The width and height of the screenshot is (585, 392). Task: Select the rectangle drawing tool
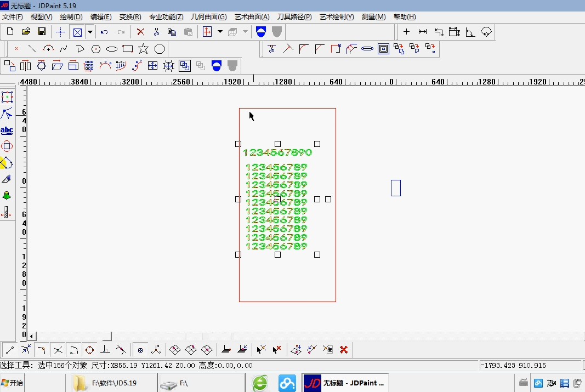(128, 49)
